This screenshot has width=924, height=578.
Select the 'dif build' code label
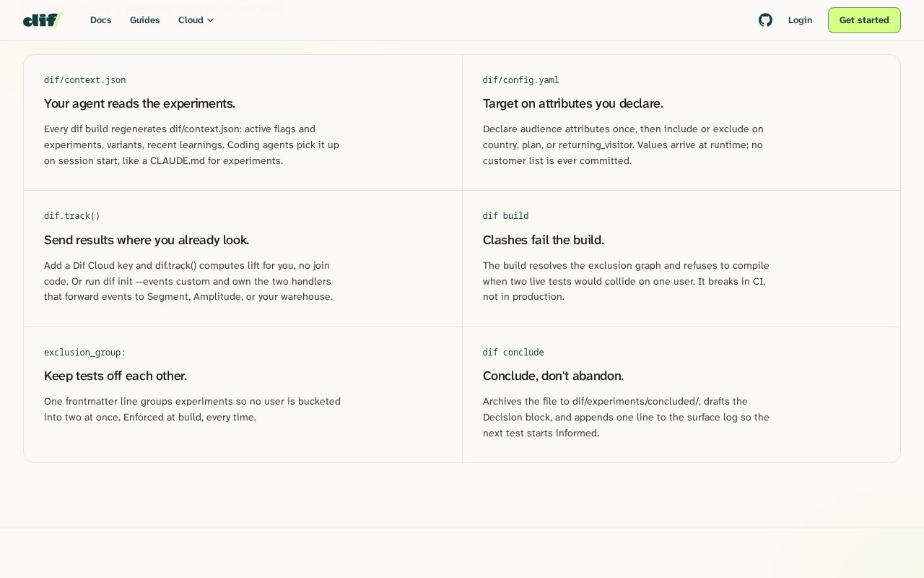pos(505,216)
